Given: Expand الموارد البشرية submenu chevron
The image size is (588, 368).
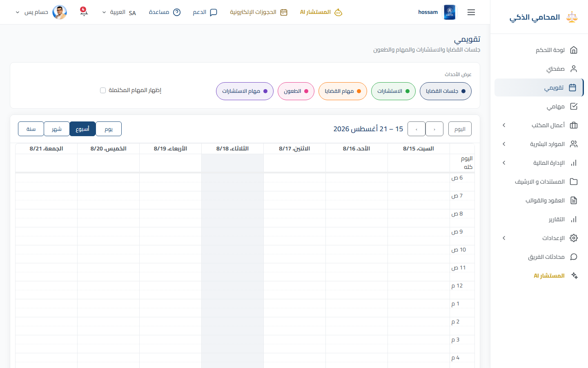Looking at the screenshot, I should pyautogui.click(x=504, y=144).
